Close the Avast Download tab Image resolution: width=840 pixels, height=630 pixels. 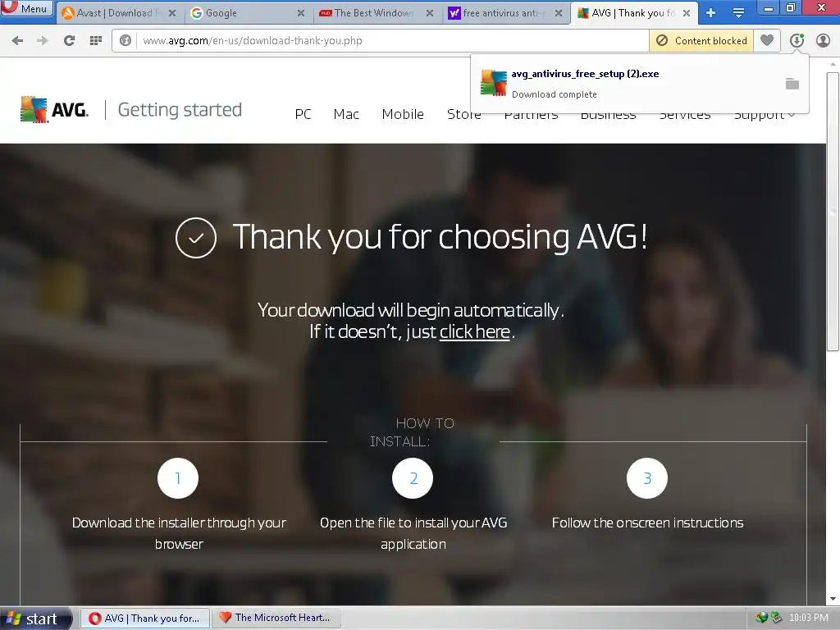point(172,13)
